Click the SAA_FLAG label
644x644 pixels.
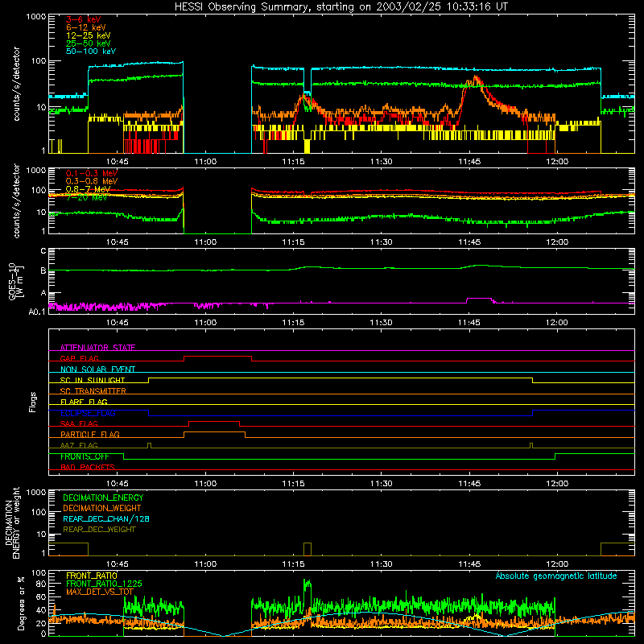(x=79, y=423)
